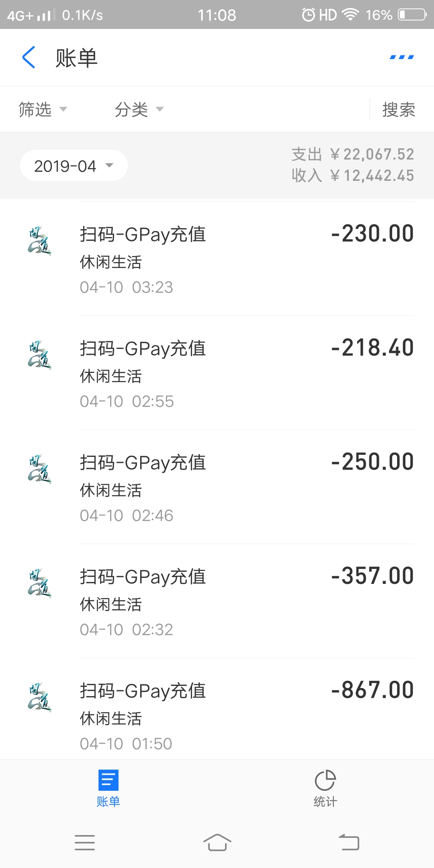Viewport: 434px width, 868px height.
Task: Open the 2019-04 month selector
Action: click(74, 166)
